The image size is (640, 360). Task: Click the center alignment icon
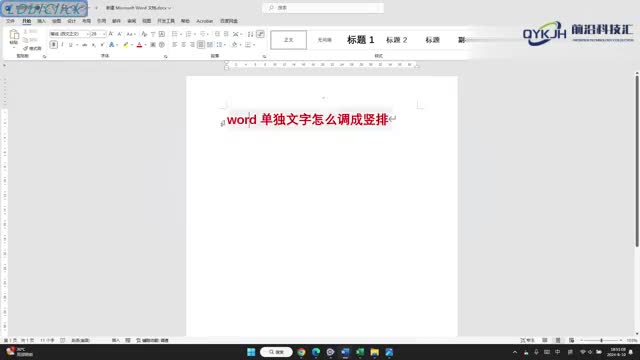click(x=184, y=45)
